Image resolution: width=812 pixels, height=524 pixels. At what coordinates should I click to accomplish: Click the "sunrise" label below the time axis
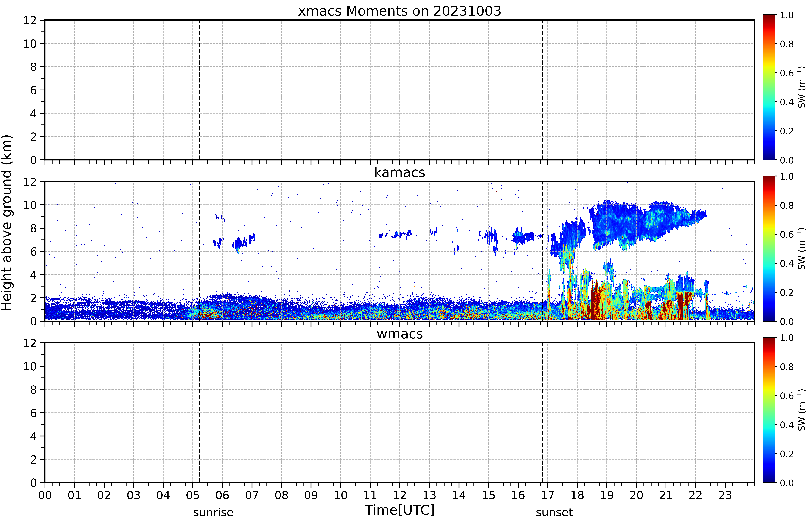pyautogui.click(x=213, y=512)
